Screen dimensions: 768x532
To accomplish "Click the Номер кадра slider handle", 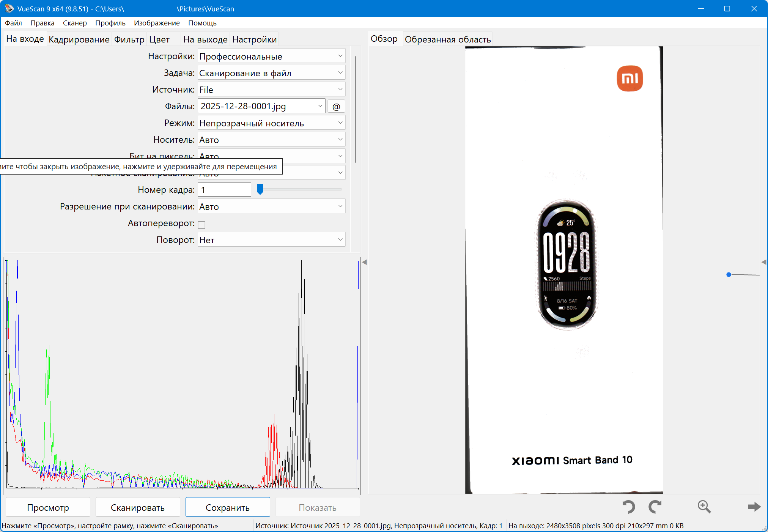I will point(260,189).
